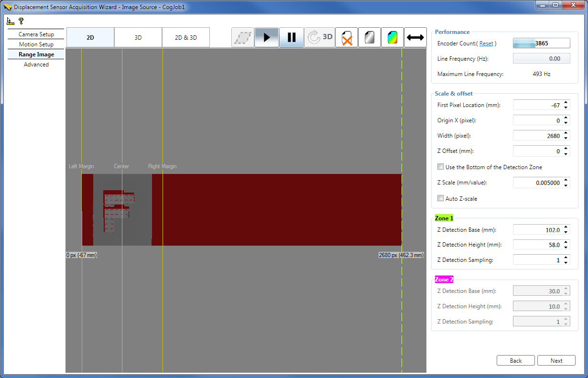Switch to the 3D view tab
This screenshot has height=378, width=588.
[138, 37]
